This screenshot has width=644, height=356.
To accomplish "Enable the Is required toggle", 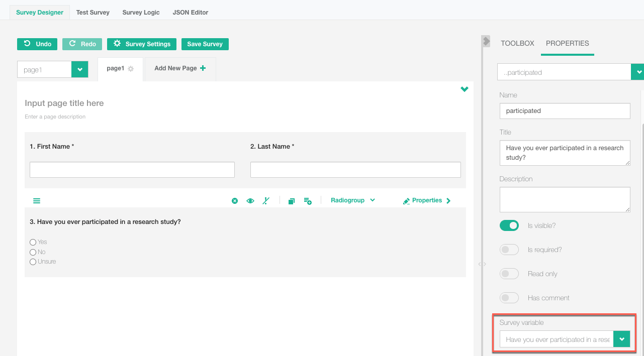I will pyautogui.click(x=509, y=250).
